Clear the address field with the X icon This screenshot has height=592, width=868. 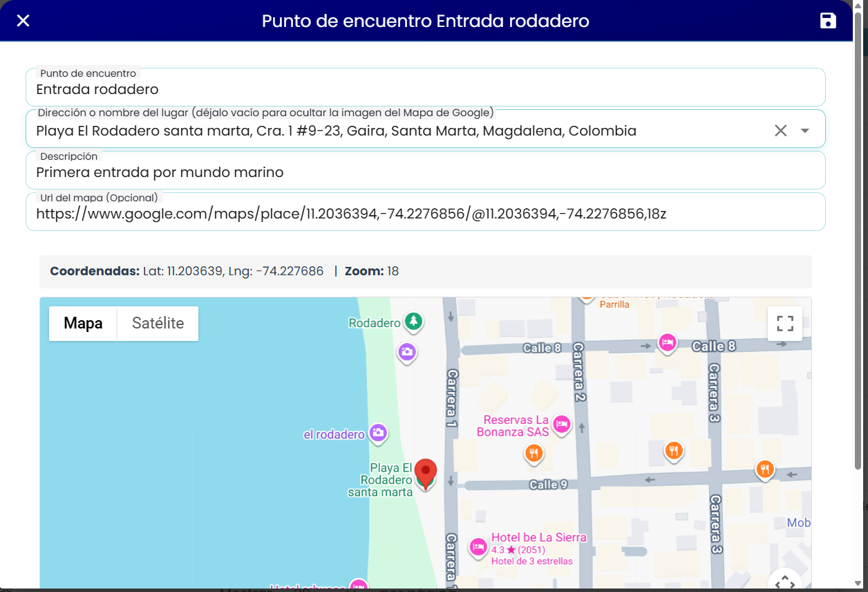point(780,131)
